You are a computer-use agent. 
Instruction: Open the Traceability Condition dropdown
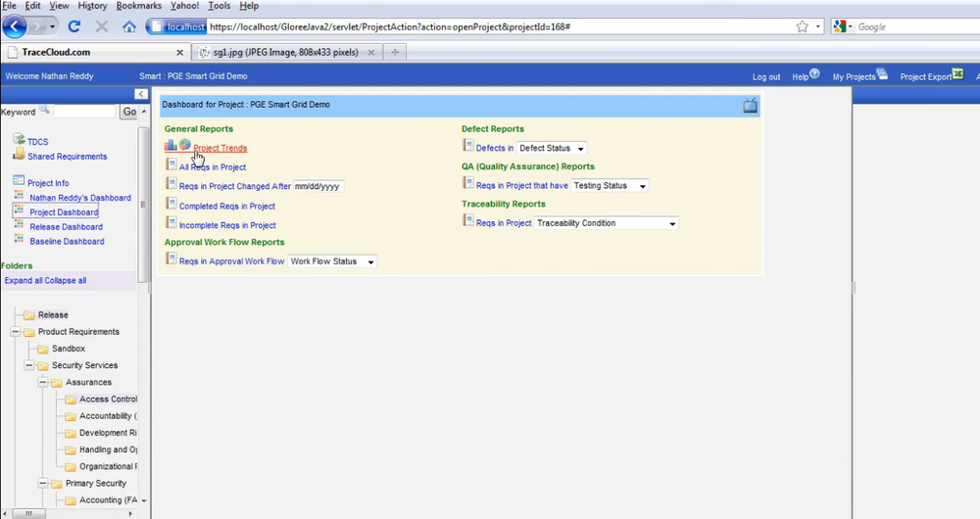coord(606,223)
